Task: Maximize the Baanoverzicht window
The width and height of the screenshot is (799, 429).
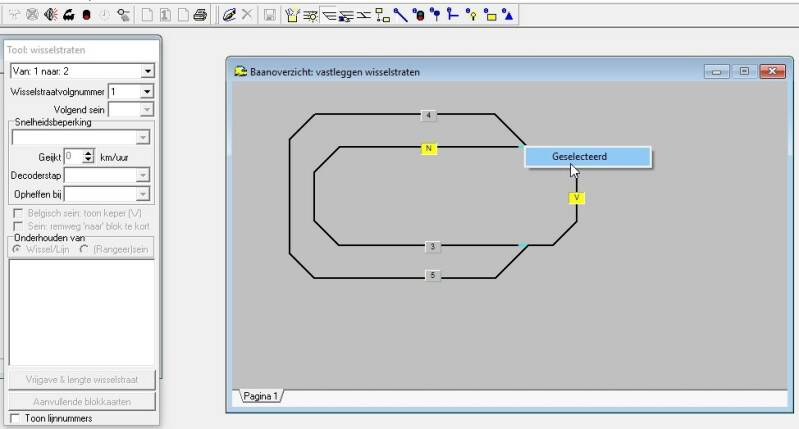Action: (744, 71)
